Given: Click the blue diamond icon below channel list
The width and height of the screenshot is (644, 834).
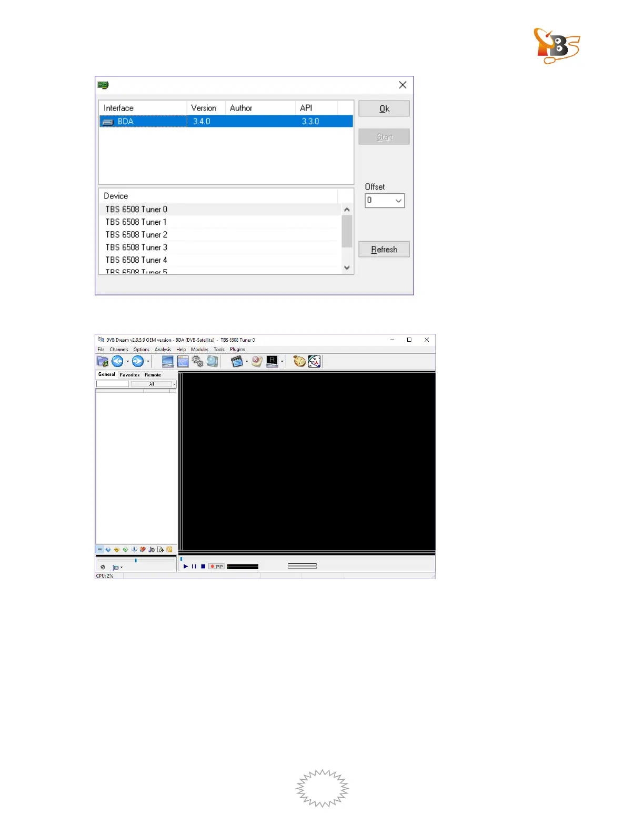Looking at the screenshot, I should [x=108, y=549].
